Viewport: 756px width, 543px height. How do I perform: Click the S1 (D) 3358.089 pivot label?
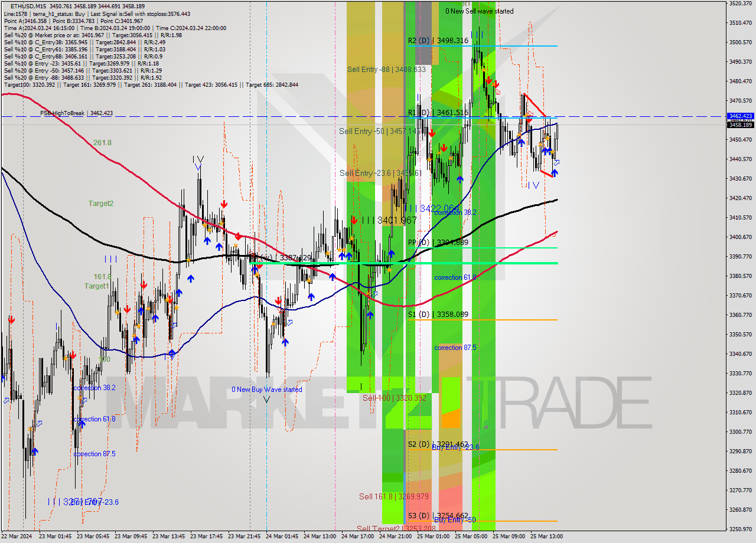tap(438, 315)
